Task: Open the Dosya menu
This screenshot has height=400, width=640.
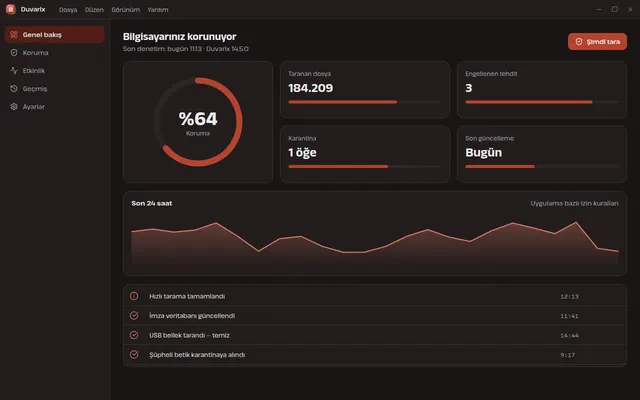Action: pos(68,9)
